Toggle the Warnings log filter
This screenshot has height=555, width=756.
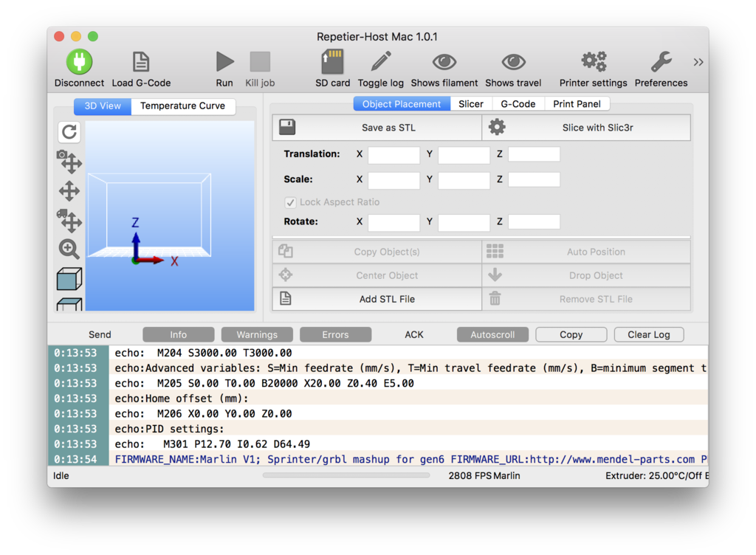tap(257, 334)
